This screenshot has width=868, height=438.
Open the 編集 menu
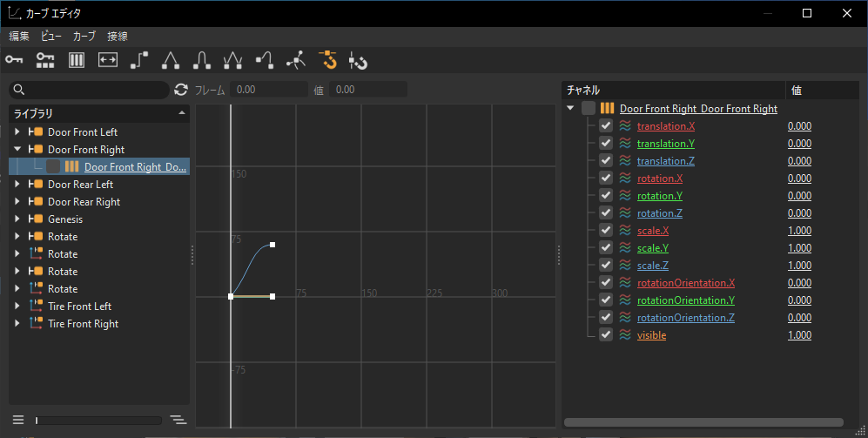(19, 36)
